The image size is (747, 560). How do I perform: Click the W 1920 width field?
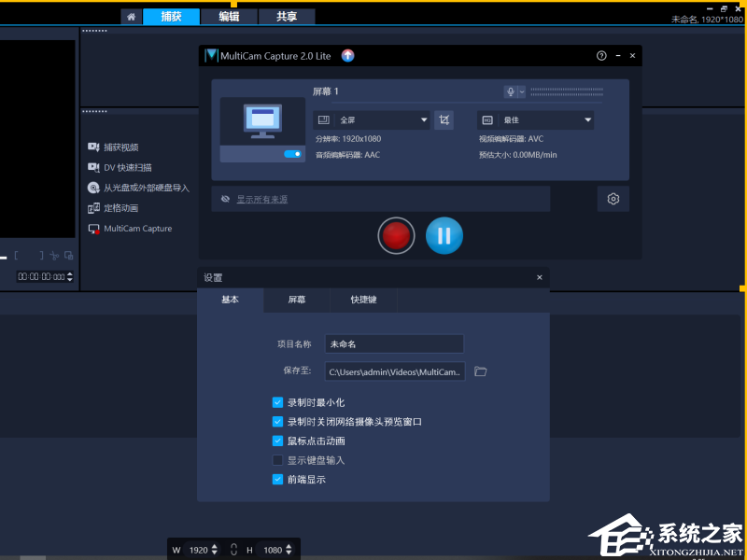tap(198, 550)
